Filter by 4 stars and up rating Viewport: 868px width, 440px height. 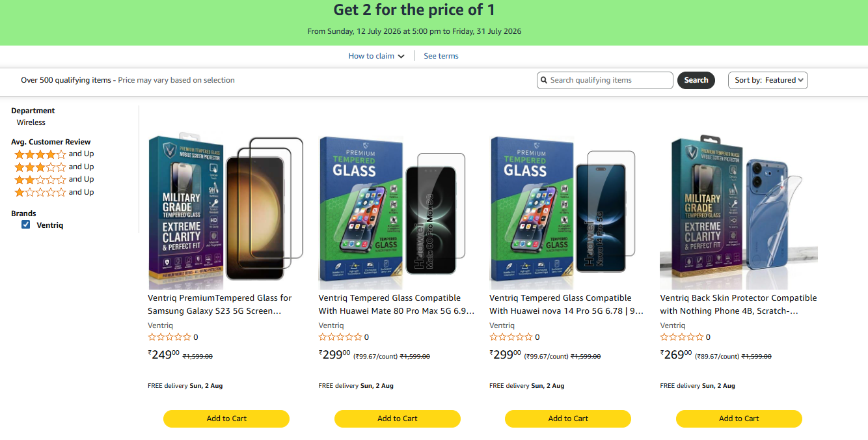click(x=54, y=154)
